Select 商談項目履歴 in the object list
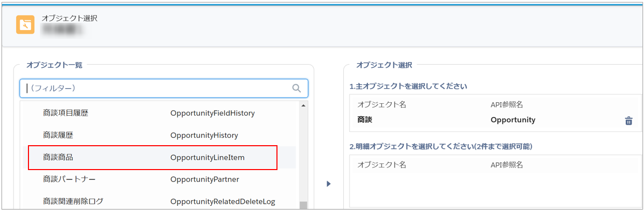The width and height of the screenshot is (644, 210). 66,113
